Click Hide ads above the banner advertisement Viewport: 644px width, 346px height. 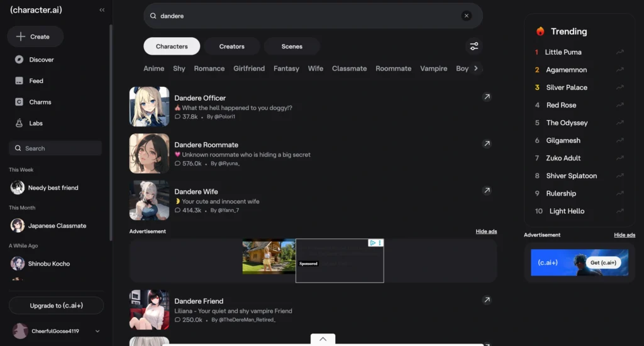point(486,232)
